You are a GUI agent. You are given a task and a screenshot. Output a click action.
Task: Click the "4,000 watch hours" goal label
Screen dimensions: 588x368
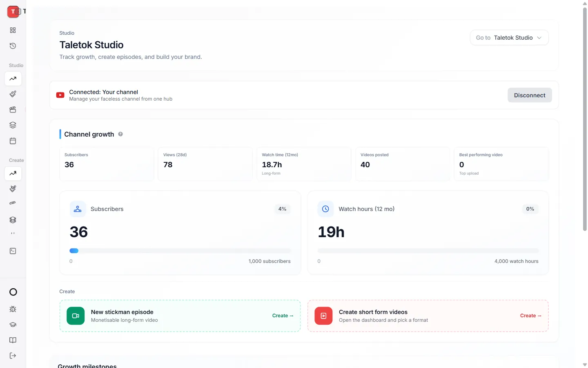[x=516, y=261]
